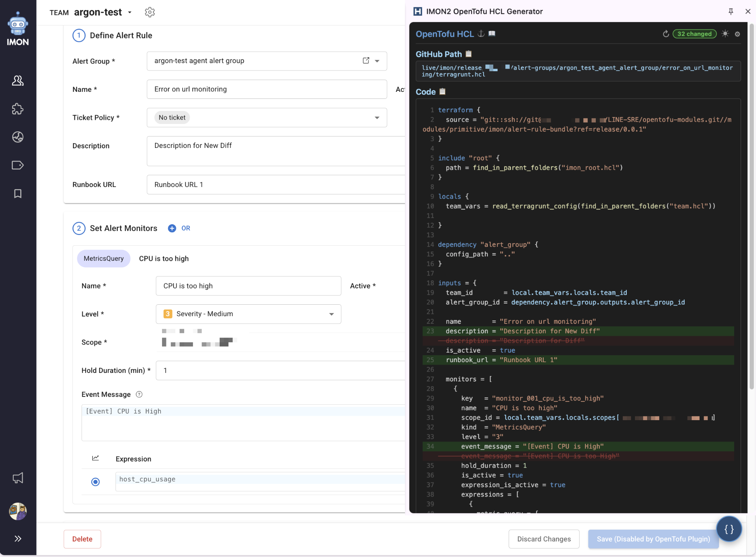Image resolution: width=756 pixels, height=557 pixels.
Task: Open the bookmark sidebar icon
Action: pyautogui.click(x=18, y=194)
